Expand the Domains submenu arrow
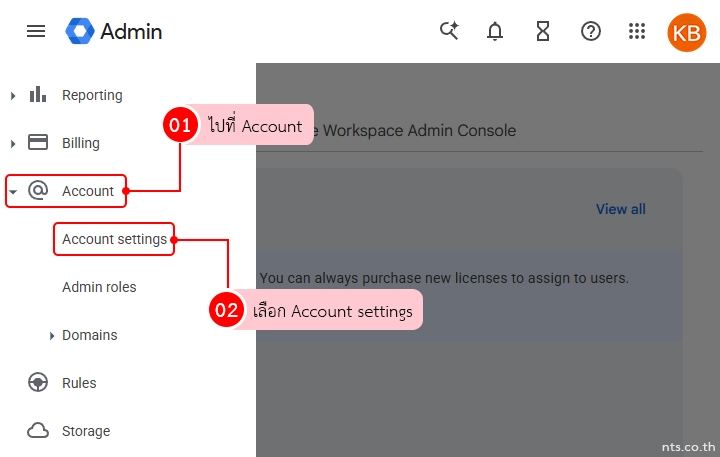 pos(52,336)
